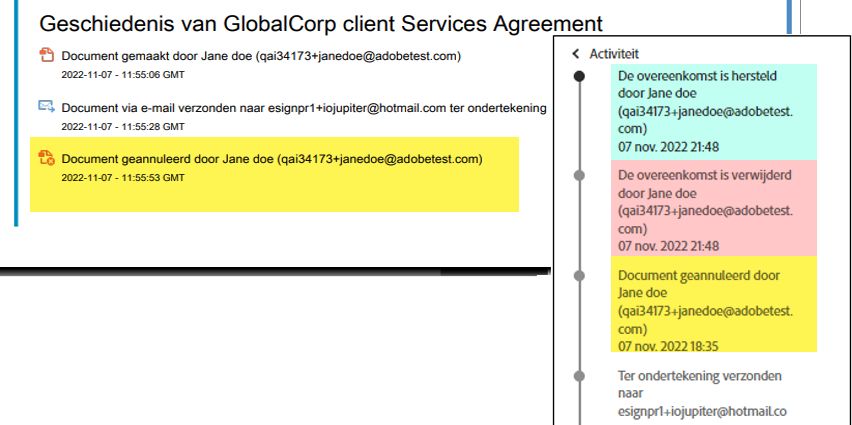Click 'esignpr1+iojupiter@hotmail.co' in Activiteit panel
Viewport: 852px width, 425px height.
point(702,411)
